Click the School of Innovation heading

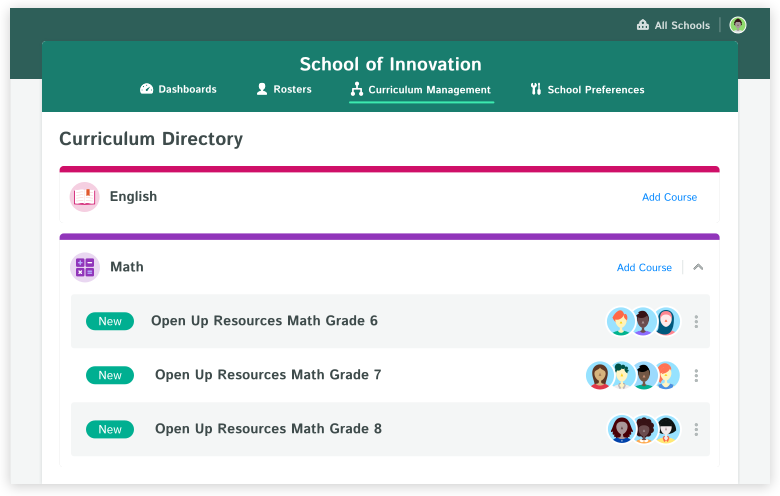[390, 64]
